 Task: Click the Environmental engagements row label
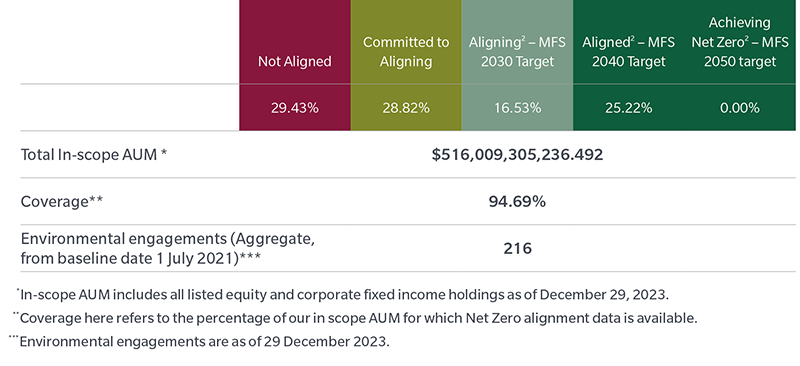coord(167,249)
